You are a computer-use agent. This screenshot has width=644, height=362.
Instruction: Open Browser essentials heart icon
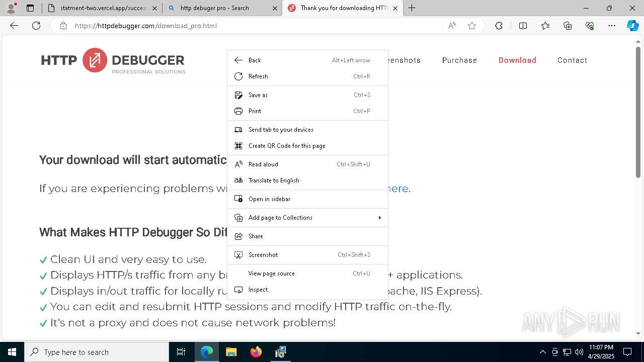coord(590,26)
